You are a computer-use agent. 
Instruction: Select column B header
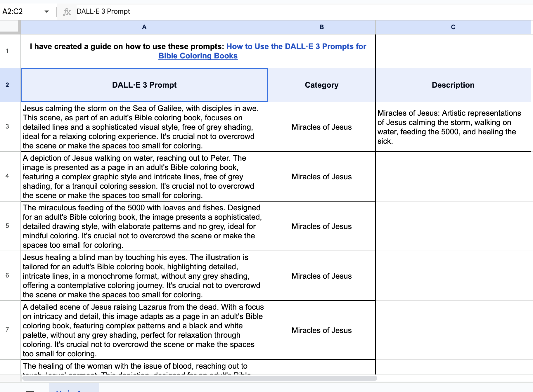pos(321,27)
